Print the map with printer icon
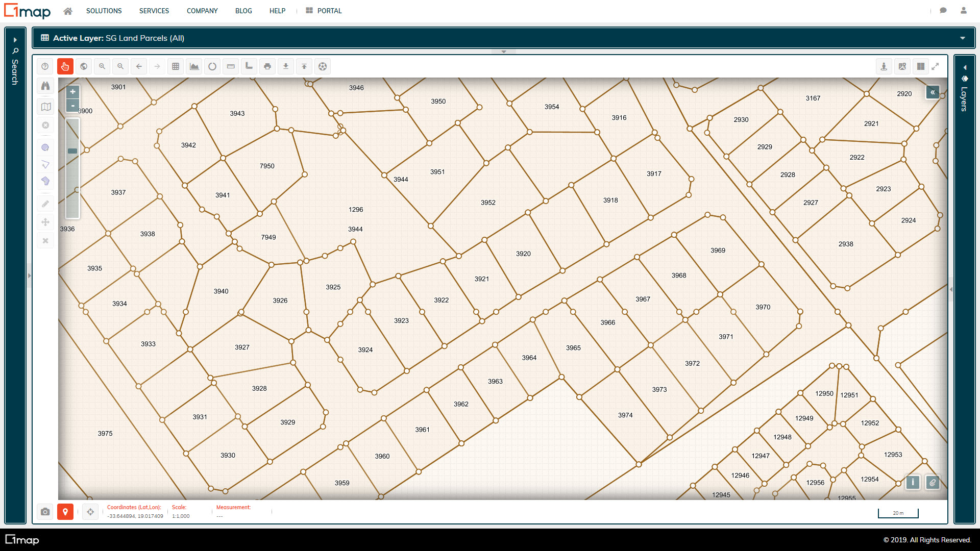Image resolution: width=980 pixels, height=551 pixels. (267, 66)
